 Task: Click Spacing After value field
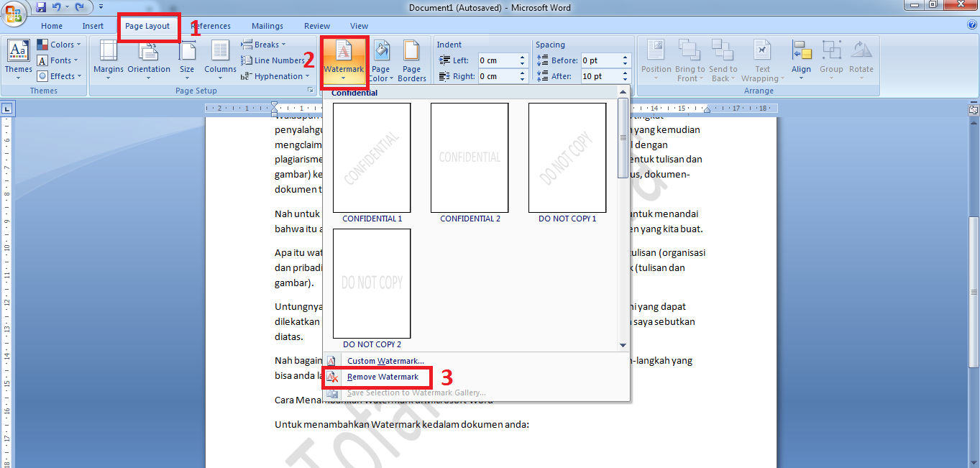coord(601,76)
